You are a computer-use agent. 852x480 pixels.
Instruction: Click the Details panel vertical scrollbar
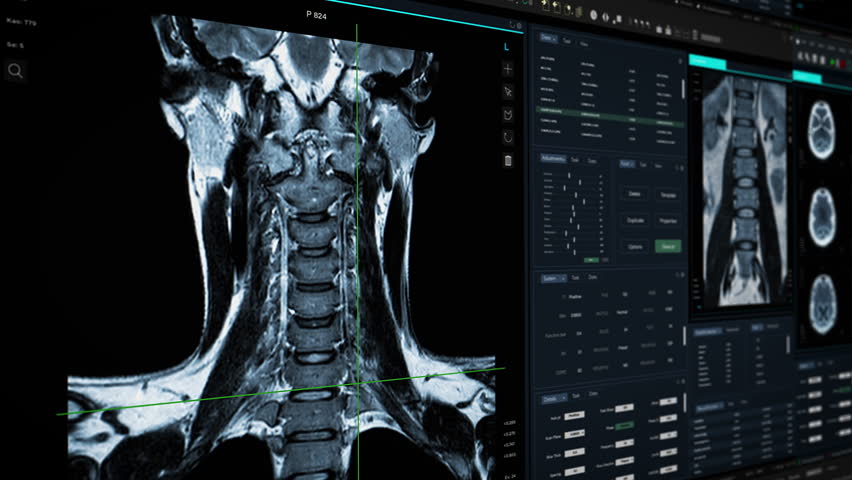[684, 402]
